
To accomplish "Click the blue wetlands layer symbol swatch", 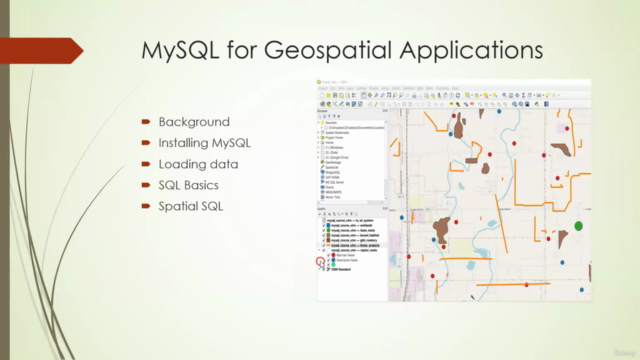I will (328, 225).
